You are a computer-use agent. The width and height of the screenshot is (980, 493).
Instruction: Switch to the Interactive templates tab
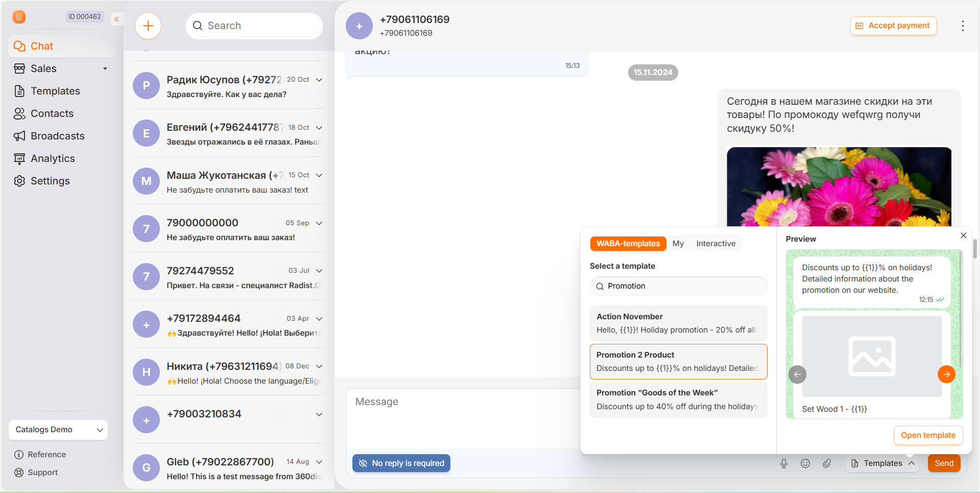(x=715, y=244)
